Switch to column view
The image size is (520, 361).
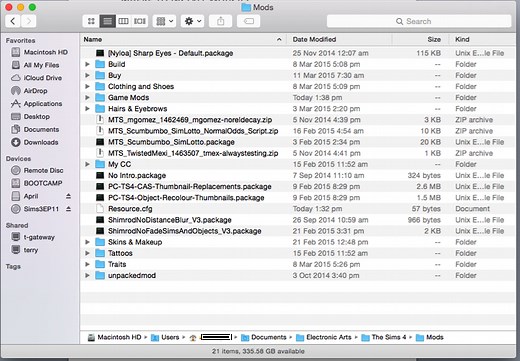[123, 21]
